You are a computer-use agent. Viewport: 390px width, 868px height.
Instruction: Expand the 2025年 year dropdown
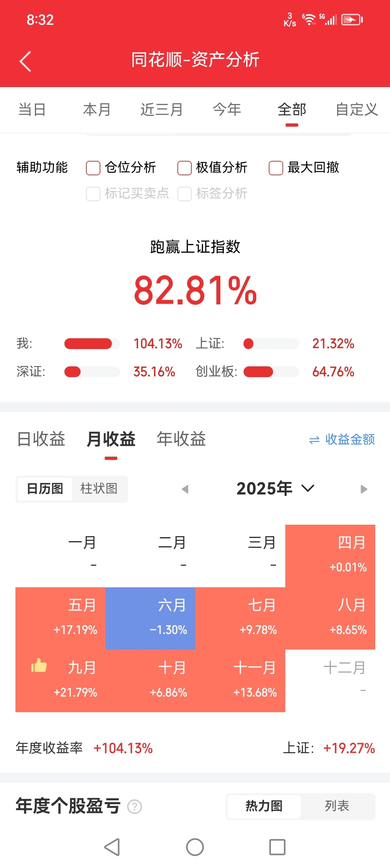point(275,488)
